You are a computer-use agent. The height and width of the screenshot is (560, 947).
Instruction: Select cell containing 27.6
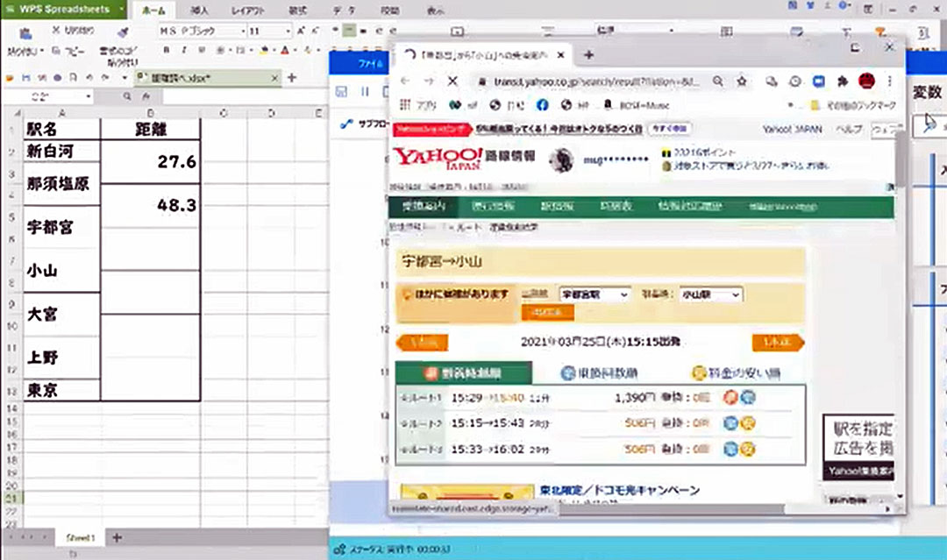tap(151, 161)
